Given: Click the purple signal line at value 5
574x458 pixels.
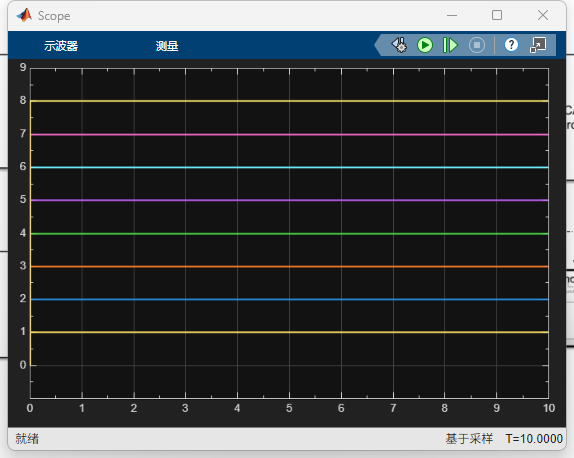Looking at the screenshot, I should pos(289,200).
